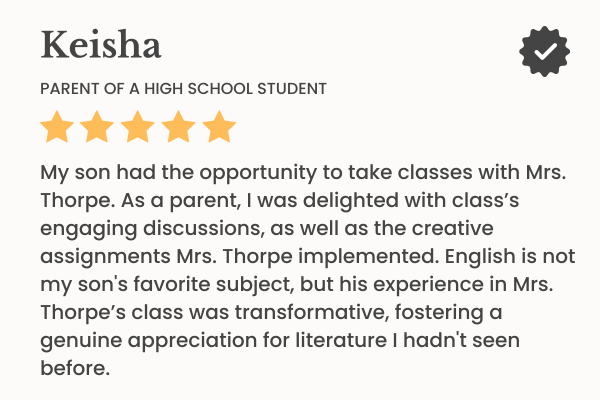Select the first rating star
The height and width of the screenshot is (400, 600).
point(57,127)
